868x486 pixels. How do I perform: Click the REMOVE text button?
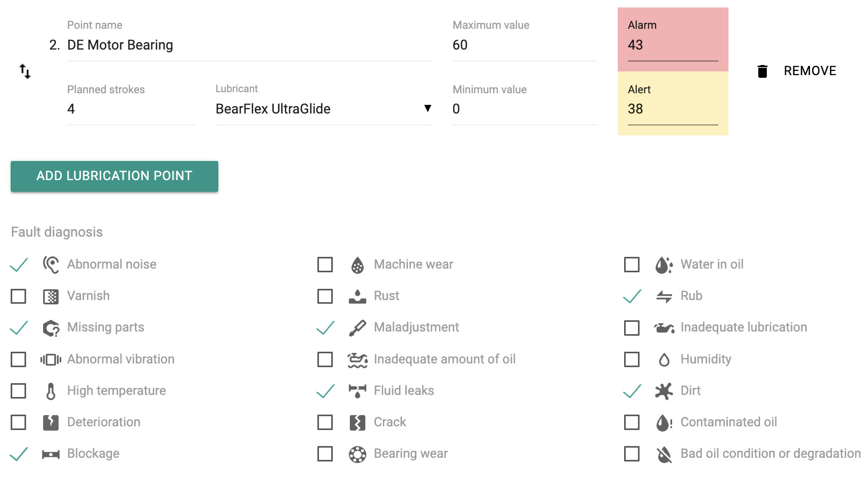[x=810, y=71]
